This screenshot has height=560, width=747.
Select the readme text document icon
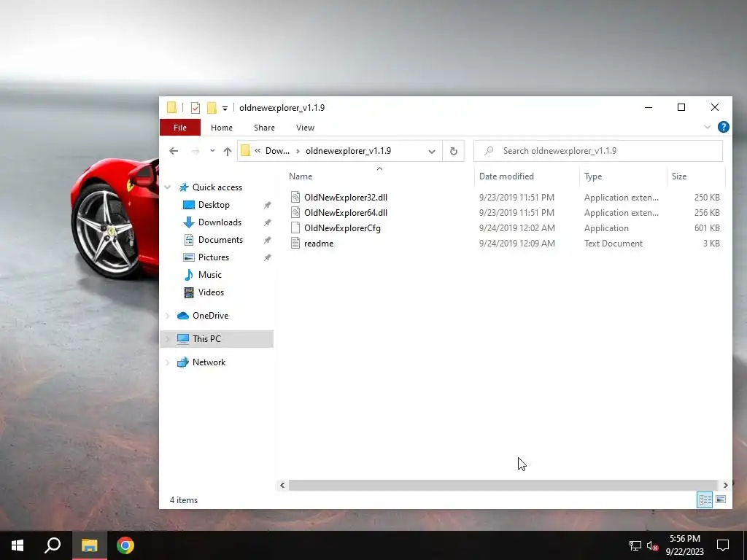coord(295,244)
